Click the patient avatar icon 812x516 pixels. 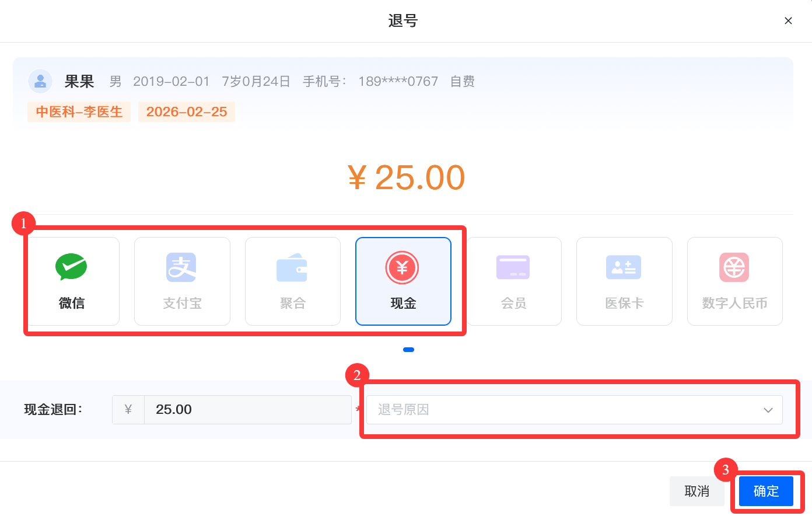click(40, 81)
